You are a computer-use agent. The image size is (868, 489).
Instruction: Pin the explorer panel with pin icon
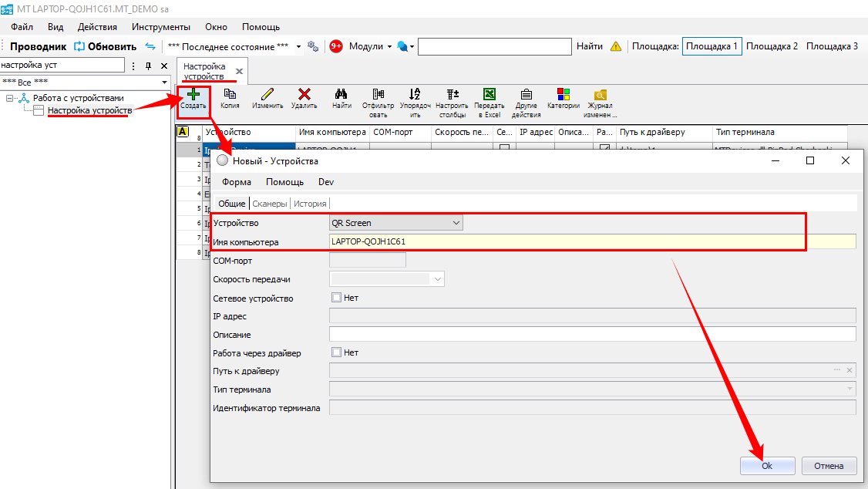[x=149, y=66]
